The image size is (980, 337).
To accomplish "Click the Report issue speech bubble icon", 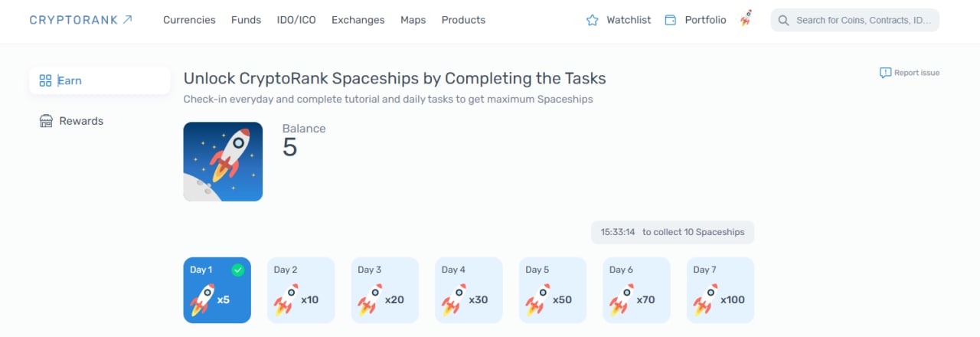I will (x=885, y=73).
